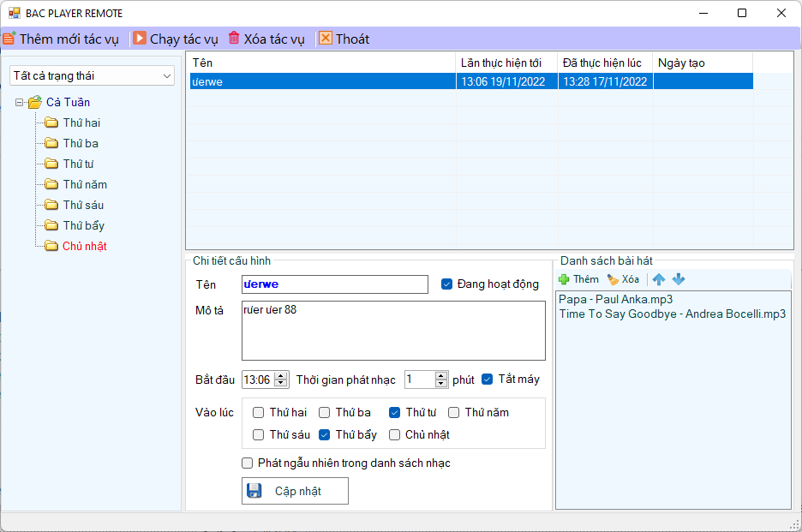
Task: Click the Mô tả description text box
Action: (393, 330)
